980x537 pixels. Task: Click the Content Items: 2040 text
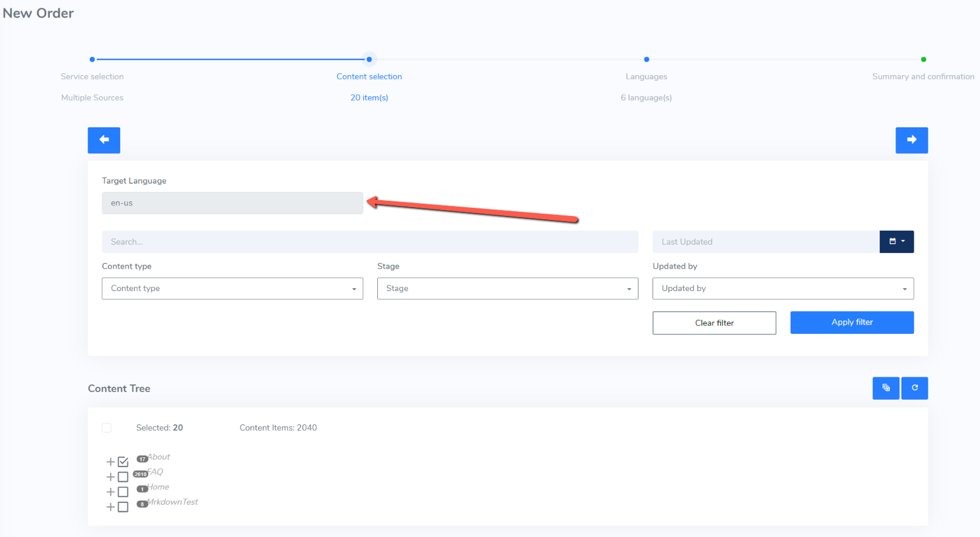278,428
